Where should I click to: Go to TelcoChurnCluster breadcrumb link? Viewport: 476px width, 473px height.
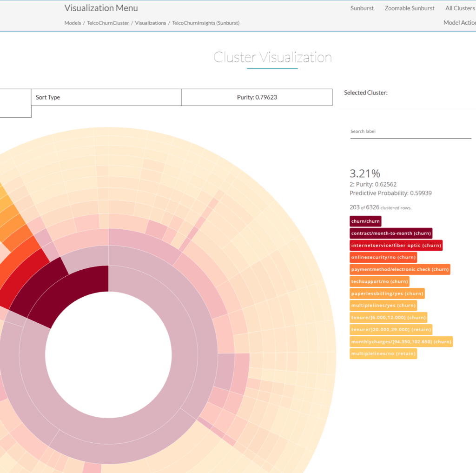[x=108, y=23]
